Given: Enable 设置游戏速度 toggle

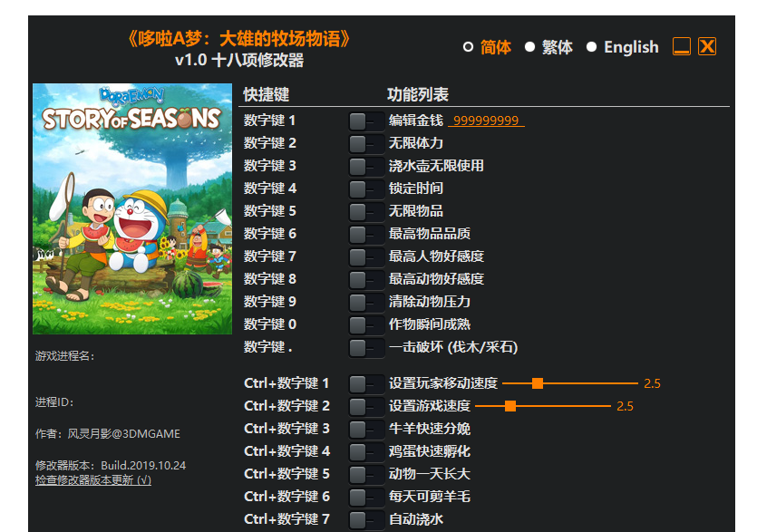Looking at the screenshot, I should (x=366, y=407).
